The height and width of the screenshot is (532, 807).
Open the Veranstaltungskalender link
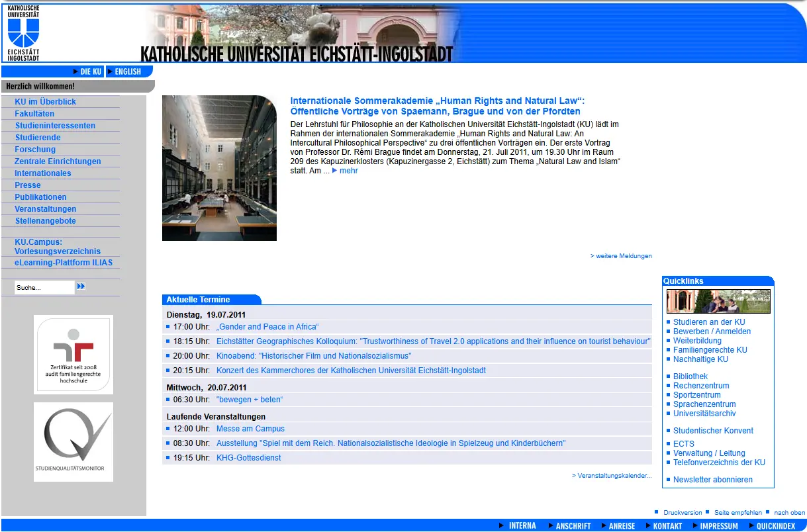click(x=613, y=476)
